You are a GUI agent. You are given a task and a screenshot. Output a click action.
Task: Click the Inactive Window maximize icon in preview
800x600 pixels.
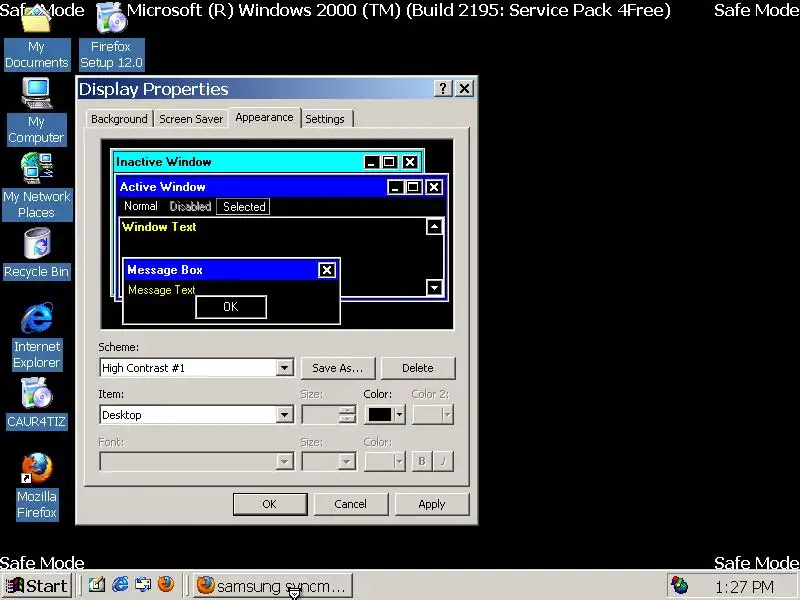pos(389,162)
